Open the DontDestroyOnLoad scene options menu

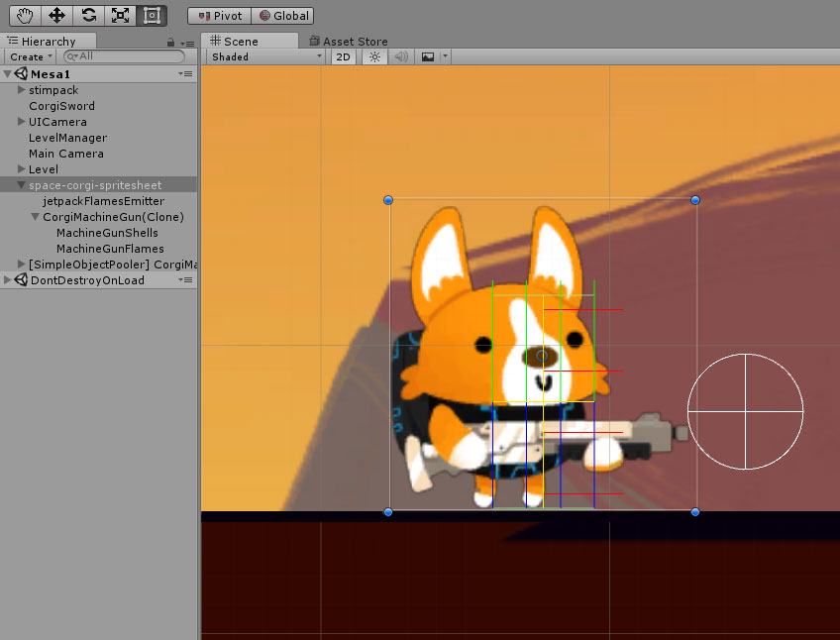(185, 280)
